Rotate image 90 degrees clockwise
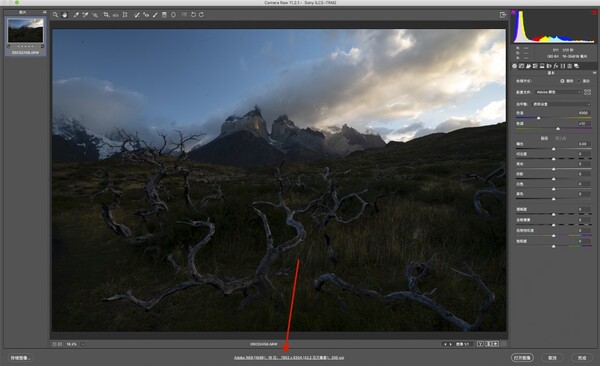 pyautogui.click(x=201, y=15)
